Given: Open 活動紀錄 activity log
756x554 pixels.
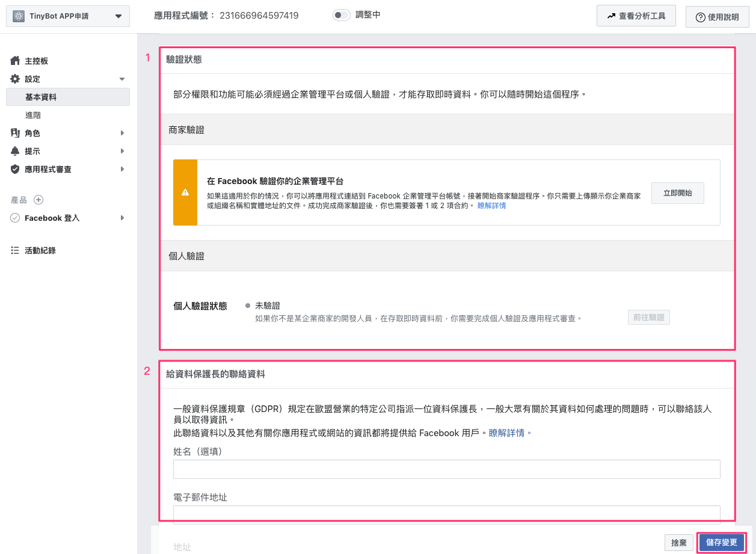Looking at the screenshot, I should pyautogui.click(x=40, y=250).
